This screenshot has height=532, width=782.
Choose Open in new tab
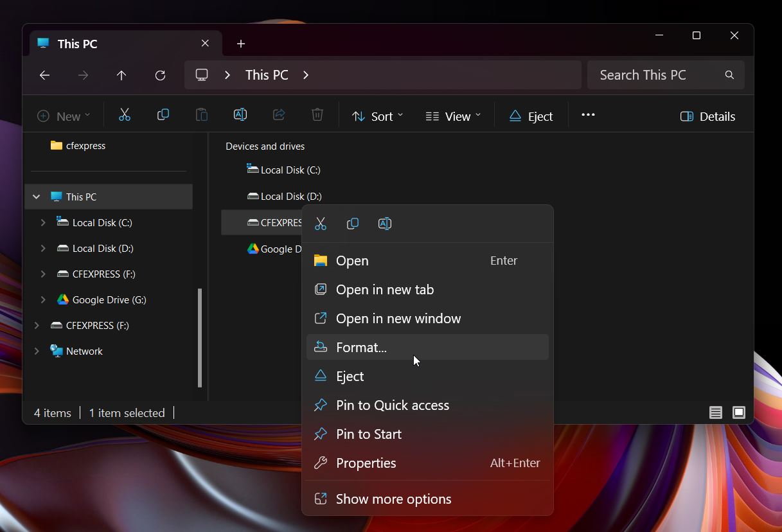427,289
